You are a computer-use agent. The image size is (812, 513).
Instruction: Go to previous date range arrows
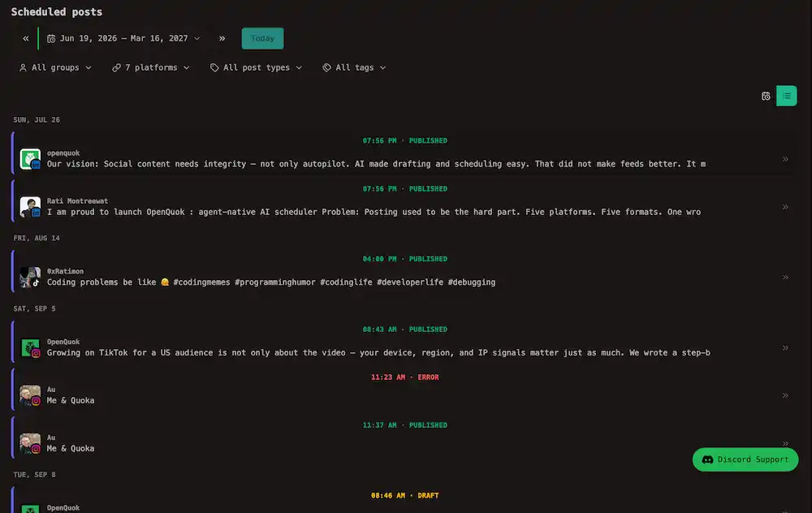coord(25,38)
